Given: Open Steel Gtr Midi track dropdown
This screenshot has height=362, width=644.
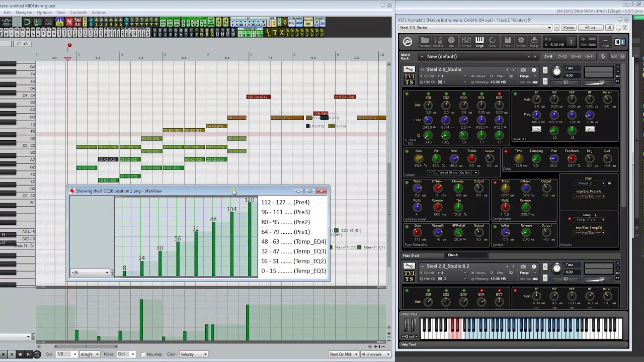Looking at the screenshot, I should (344, 354).
